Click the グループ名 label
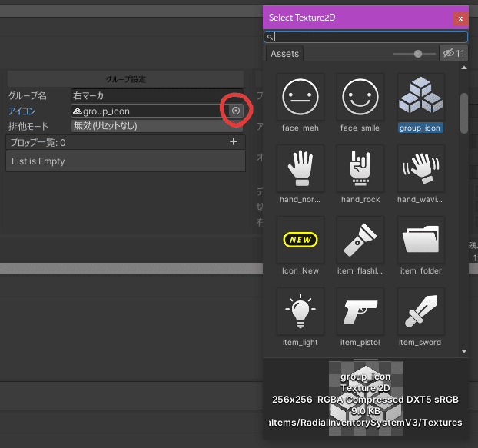Screen dimensions: 478x448 (28, 95)
